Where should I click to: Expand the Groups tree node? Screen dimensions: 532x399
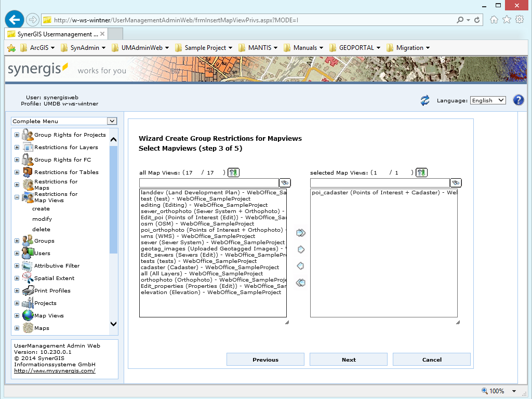[17, 241]
